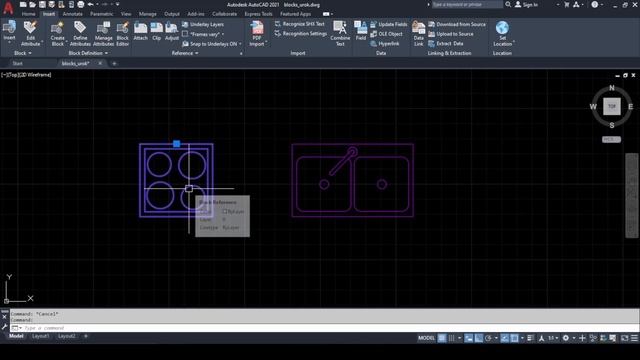640x360 pixels.
Task: Click the search magnifier icon
Action: pos(508,4)
